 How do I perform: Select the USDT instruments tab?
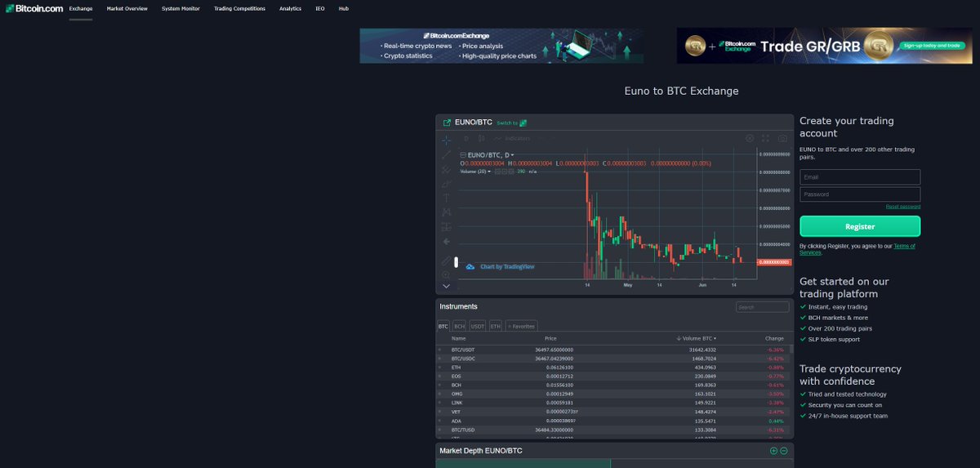coord(478,326)
